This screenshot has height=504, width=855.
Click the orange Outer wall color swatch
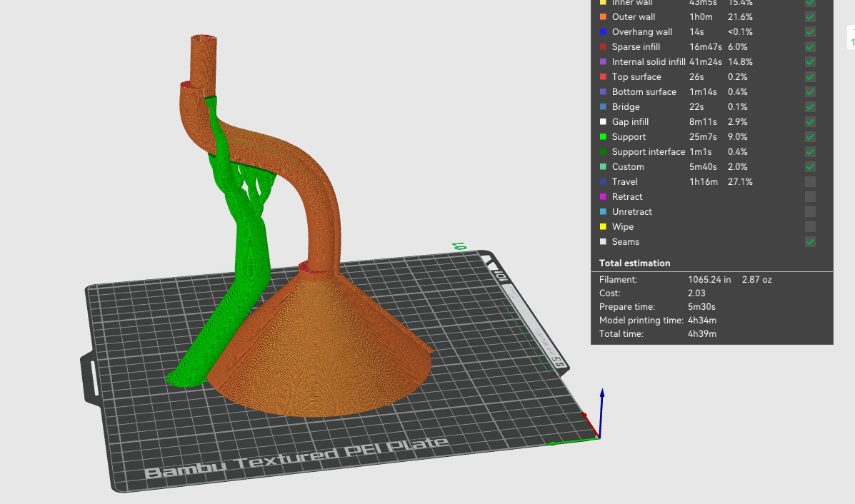pos(603,17)
